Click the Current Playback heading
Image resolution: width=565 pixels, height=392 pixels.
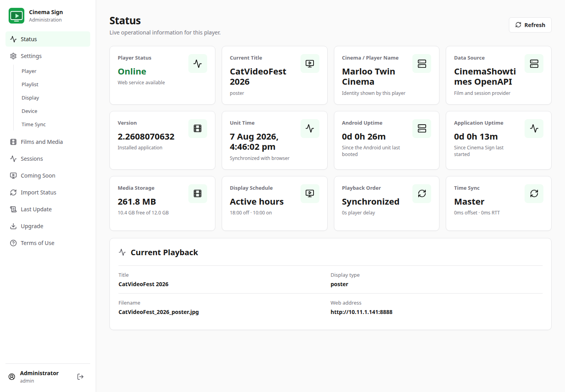164,252
